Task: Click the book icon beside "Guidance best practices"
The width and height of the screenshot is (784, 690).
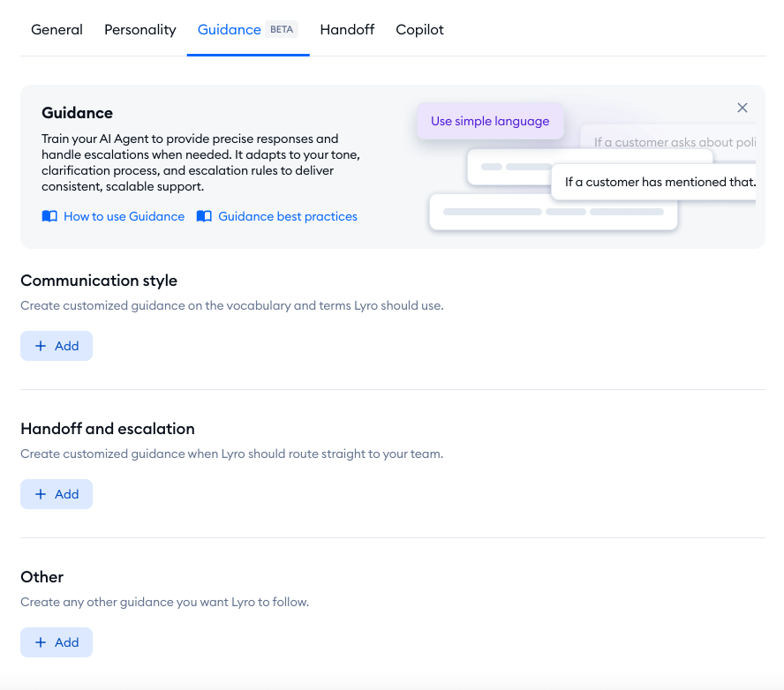Action: click(x=204, y=216)
